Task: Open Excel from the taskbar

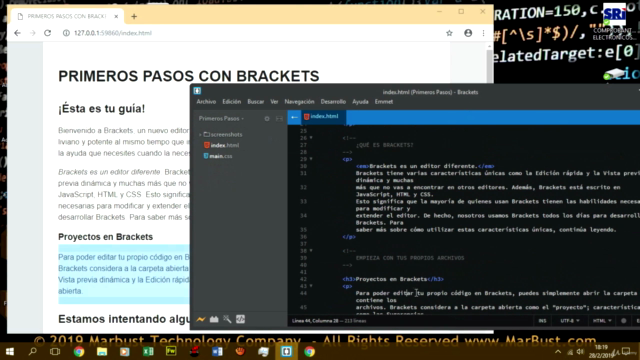Action: [148, 351]
